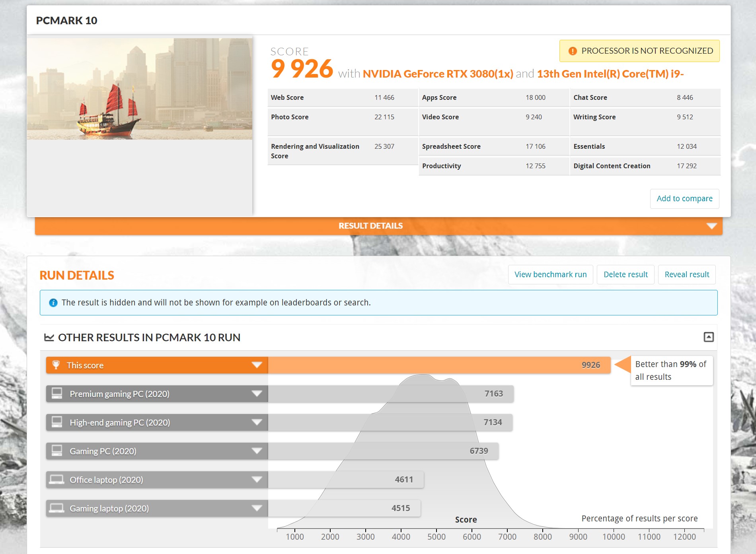Click the PCMark 10 harbor boat thumbnail
This screenshot has height=554, width=756.
[140, 89]
